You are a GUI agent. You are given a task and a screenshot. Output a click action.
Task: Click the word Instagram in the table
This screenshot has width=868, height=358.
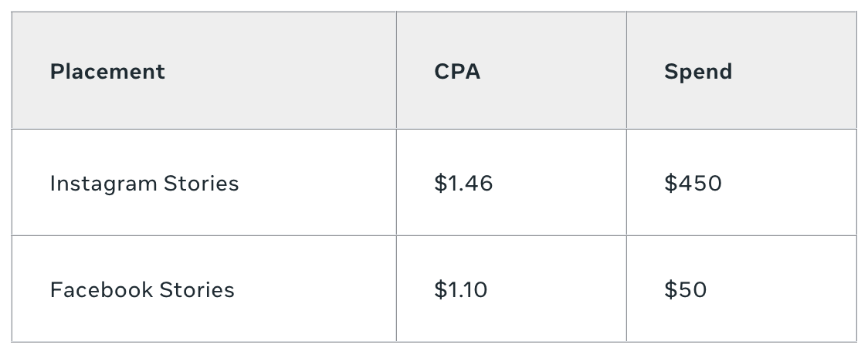coord(103,184)
